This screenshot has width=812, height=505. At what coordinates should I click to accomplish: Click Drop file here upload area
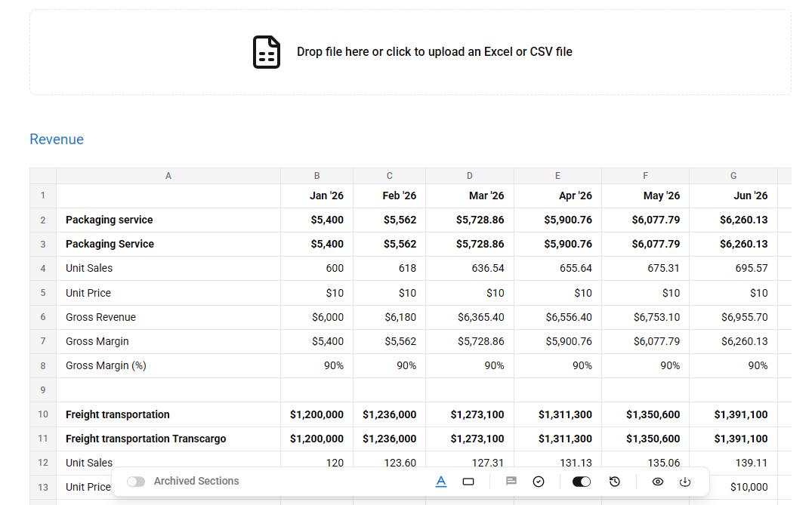[x=410, y=52]
